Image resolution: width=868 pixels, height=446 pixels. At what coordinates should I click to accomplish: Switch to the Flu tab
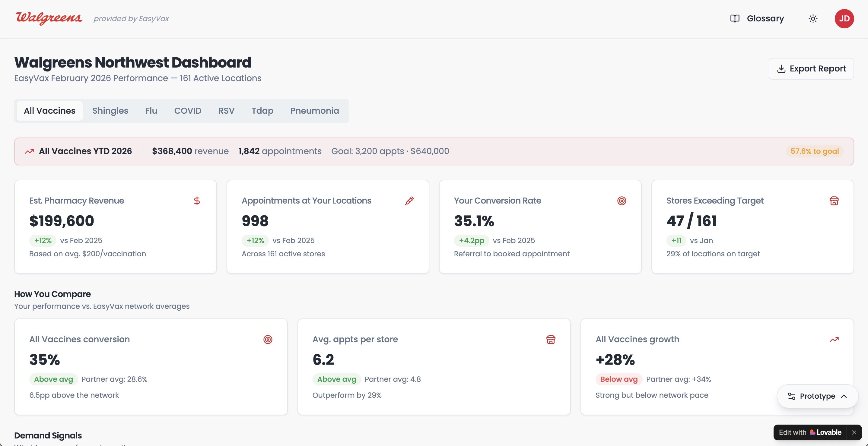[x=151, y=111]
